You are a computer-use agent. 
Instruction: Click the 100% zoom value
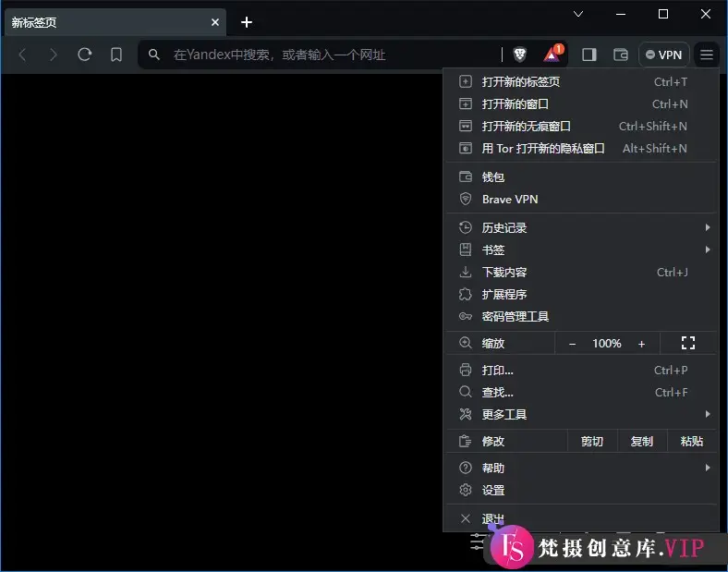coord(606,344)
